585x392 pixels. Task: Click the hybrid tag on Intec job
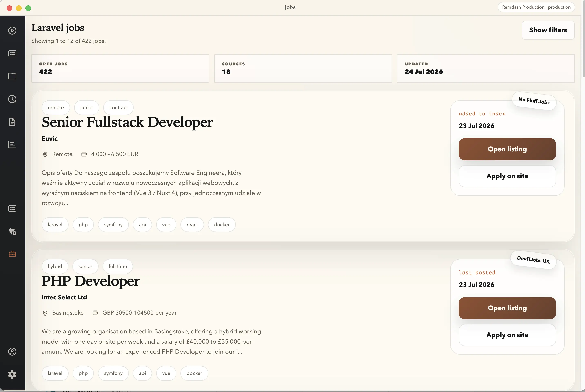pos(55,266)
